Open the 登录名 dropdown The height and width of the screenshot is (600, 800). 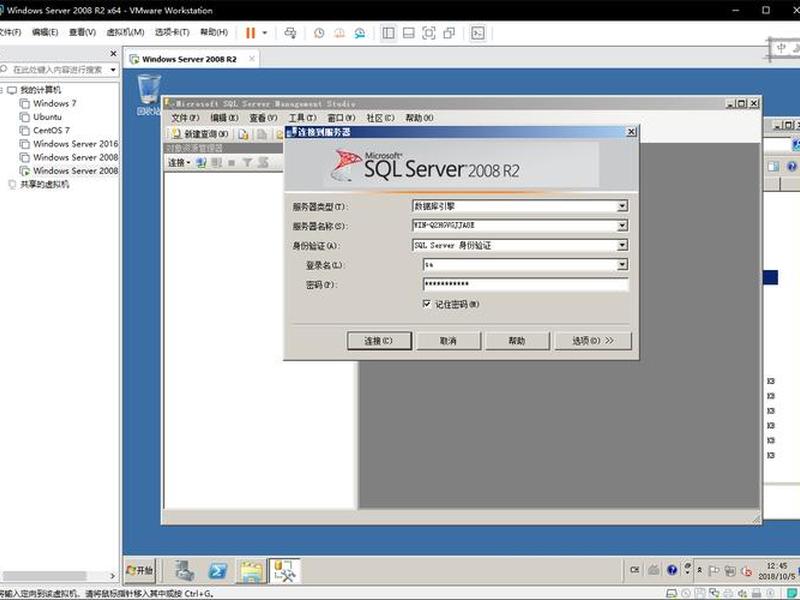[622, 265]
